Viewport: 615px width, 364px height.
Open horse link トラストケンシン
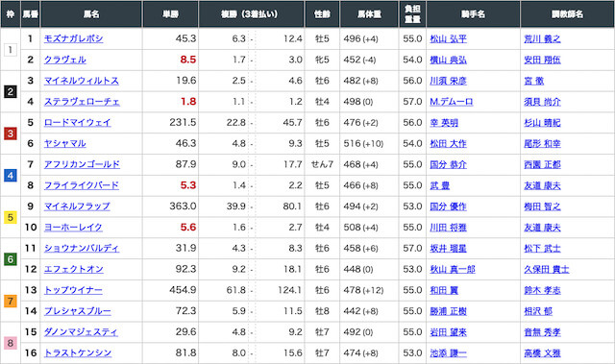pos(78,353)
